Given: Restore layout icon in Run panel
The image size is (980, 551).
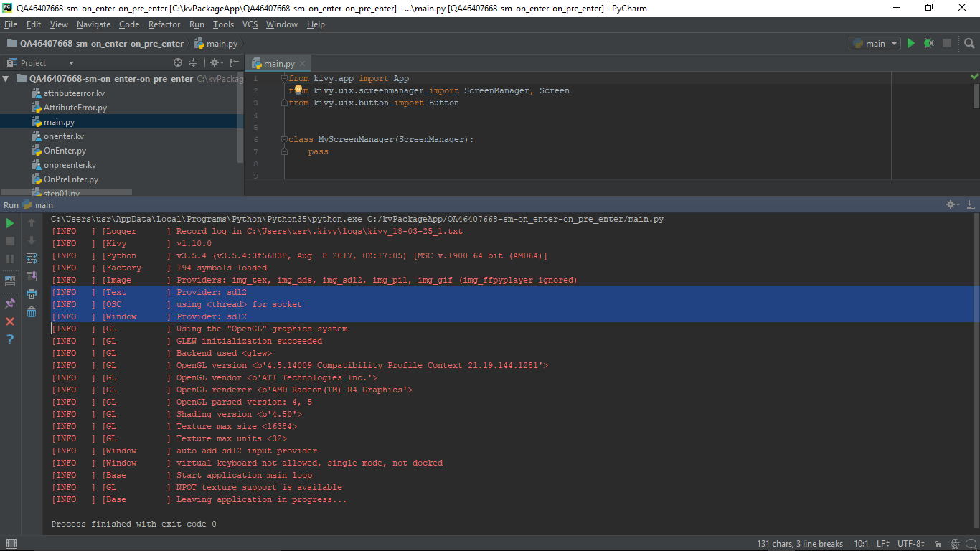Looking at the screenshot, I should coord(10,281).
